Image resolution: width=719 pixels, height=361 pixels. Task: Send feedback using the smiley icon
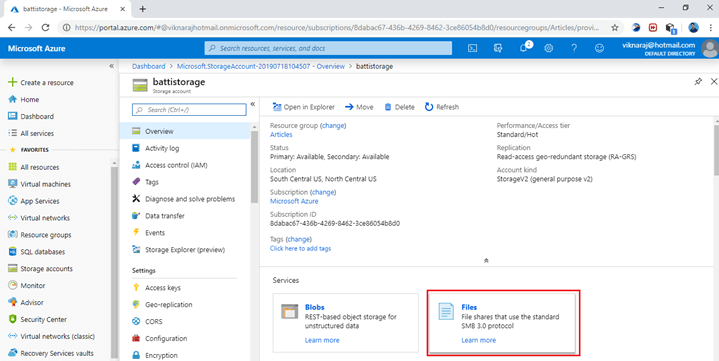(599, 48)
